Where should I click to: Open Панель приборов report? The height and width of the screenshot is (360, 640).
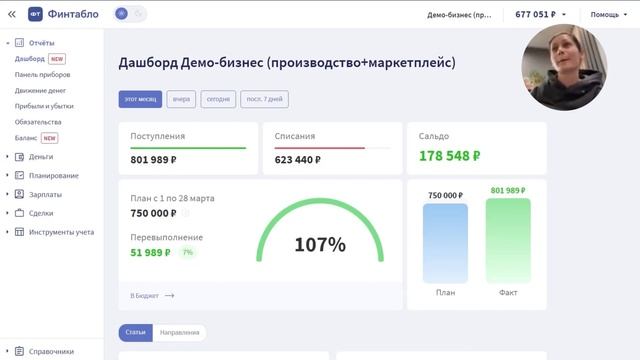[42, 75]
